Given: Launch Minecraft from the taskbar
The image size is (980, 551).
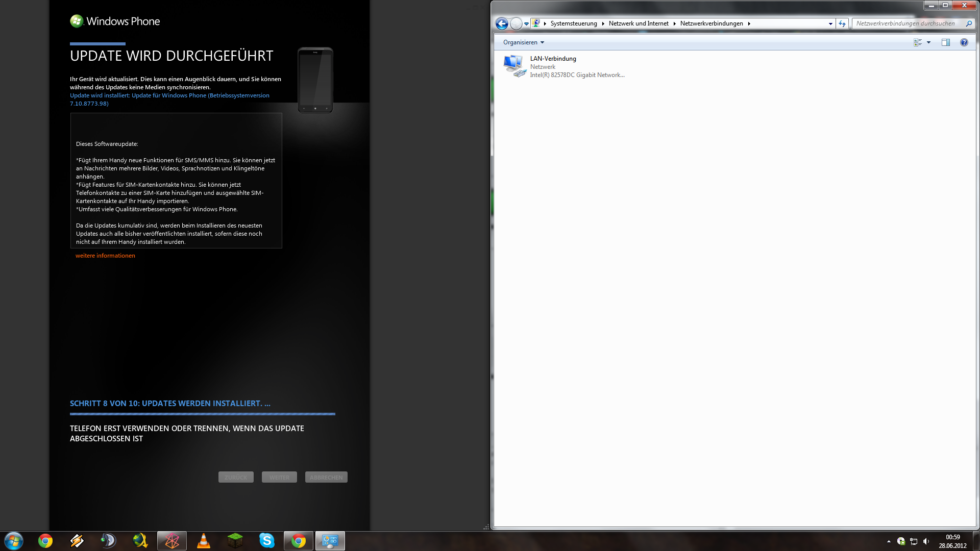Looking at the screenshot, I should 235,541.
